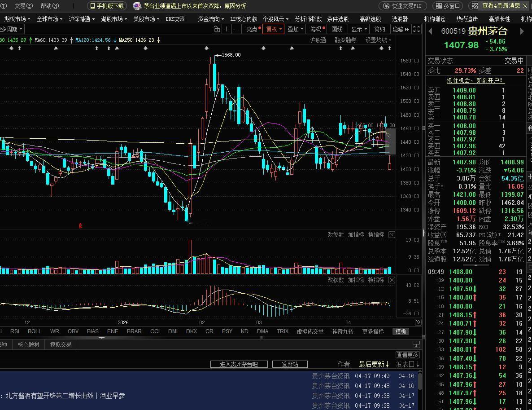
Task: Toggle 亮点 highlights on chart
Action: pos(253,29)
